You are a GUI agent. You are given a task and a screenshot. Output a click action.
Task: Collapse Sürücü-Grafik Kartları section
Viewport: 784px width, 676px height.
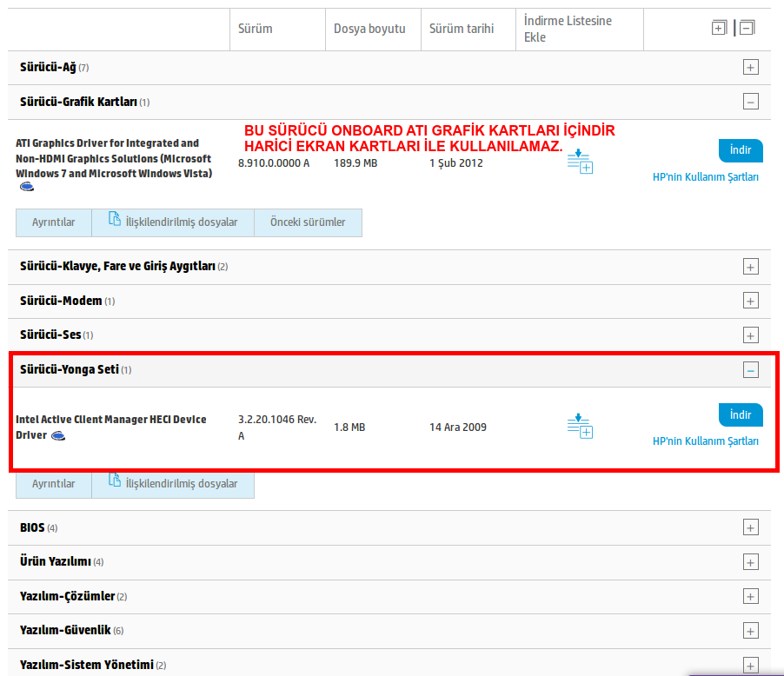[x=750, y=102]
